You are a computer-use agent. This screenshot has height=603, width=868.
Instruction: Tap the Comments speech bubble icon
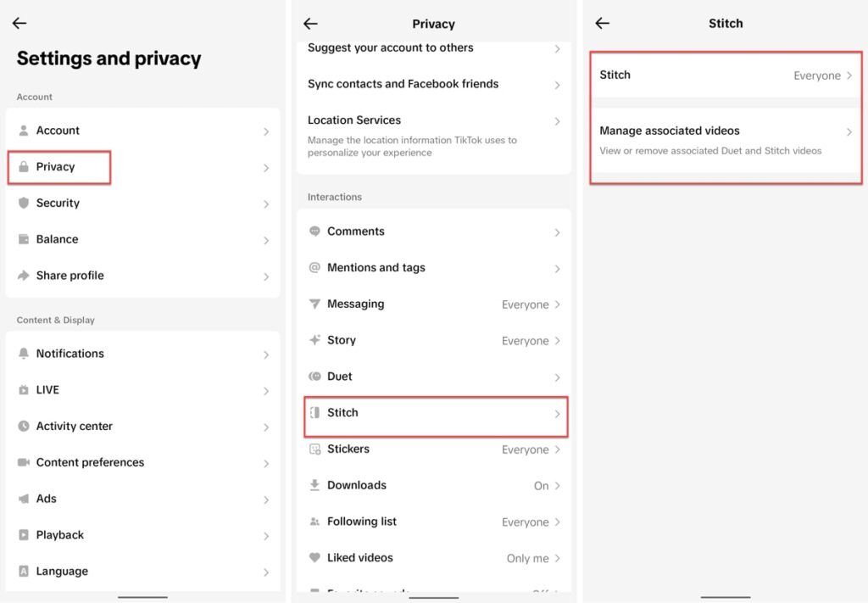pos(314,232)
